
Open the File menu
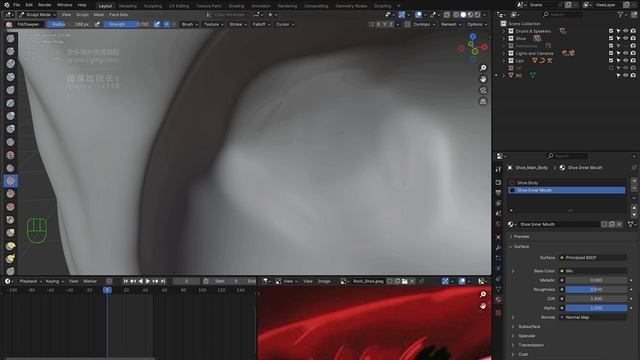click(16, 5)
